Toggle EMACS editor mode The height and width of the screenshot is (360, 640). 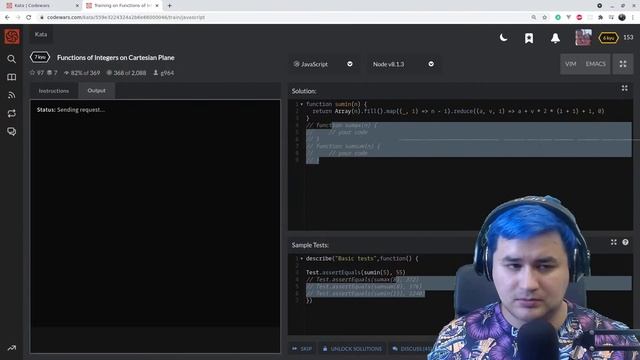(596, 64)
